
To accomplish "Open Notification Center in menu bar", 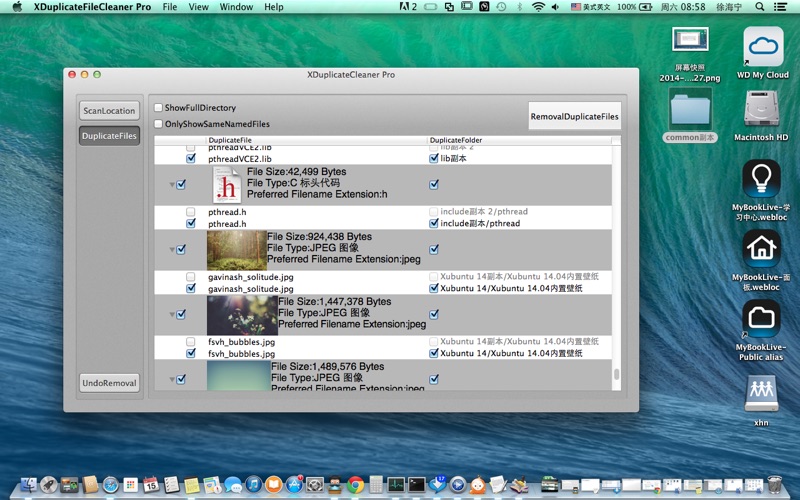I will pos(780,7).
